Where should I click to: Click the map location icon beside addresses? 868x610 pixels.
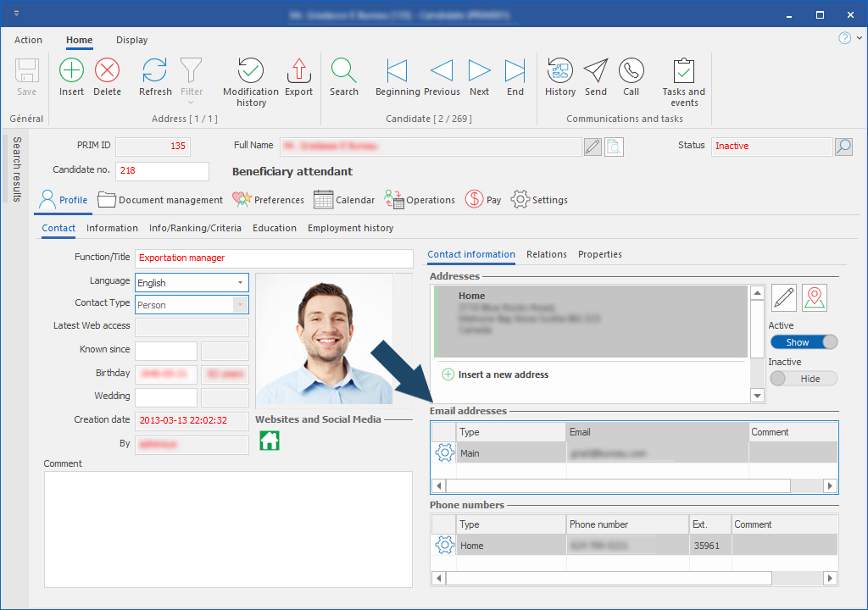[814, 297]
